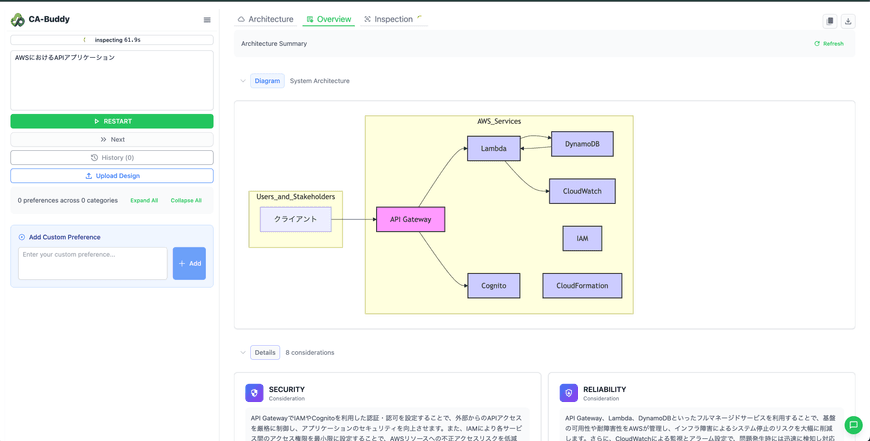Collapse the Details section chevron
This screenshot has height=441, width=870.
(x=243, y=353)
